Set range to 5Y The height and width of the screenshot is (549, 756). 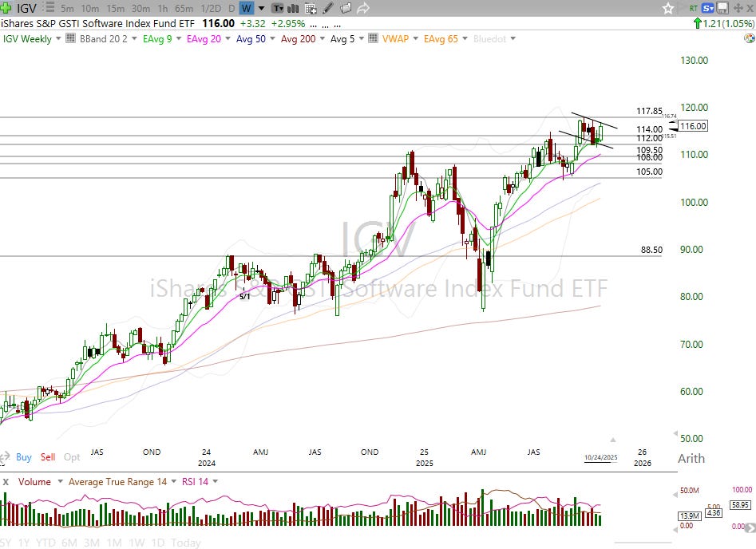click(6, 543)
